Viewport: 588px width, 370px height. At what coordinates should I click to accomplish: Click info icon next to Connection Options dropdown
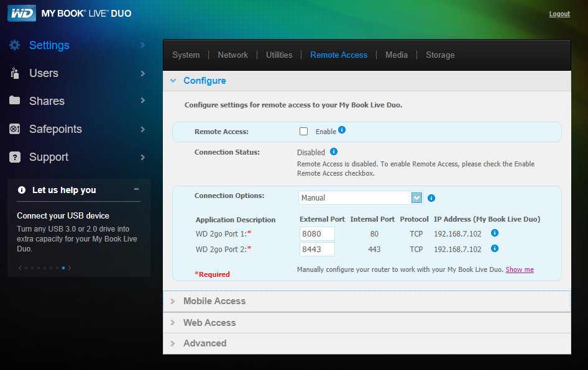point(431,198)
